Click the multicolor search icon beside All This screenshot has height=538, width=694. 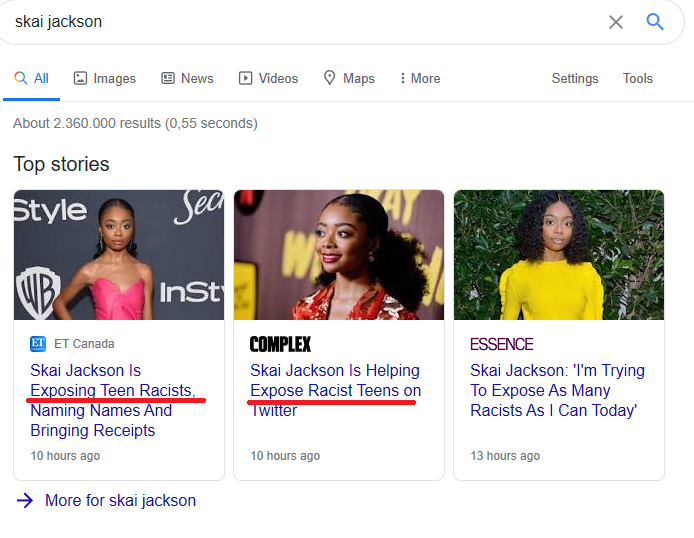tap(20, 78)
